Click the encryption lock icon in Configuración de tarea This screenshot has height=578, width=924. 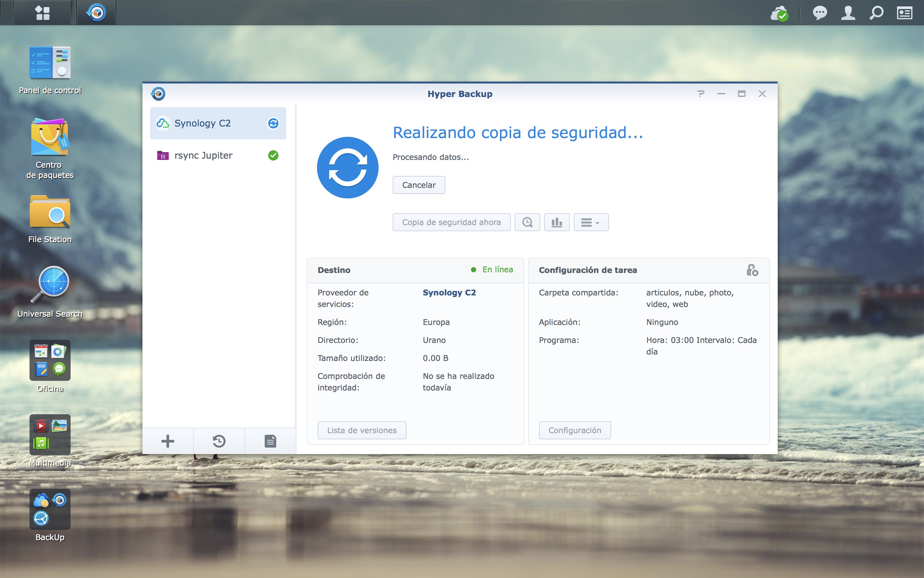pyautogui.click(x=752, y=270)
